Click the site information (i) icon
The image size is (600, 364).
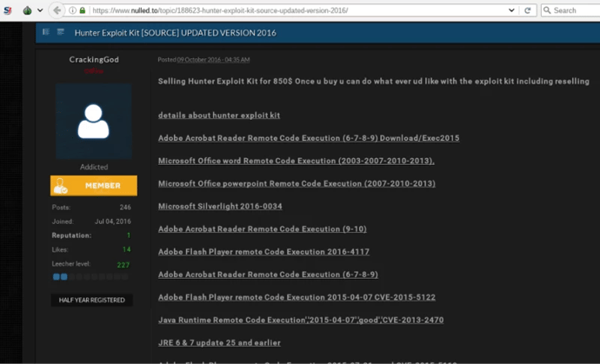tap(72, 10)
